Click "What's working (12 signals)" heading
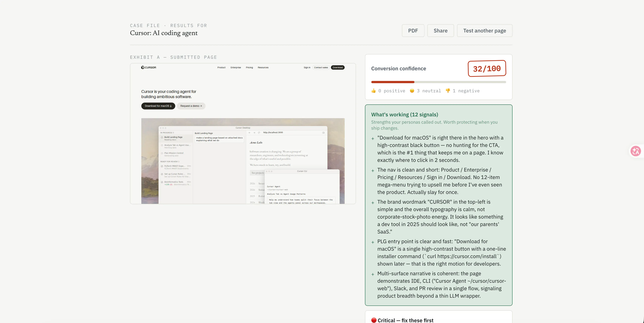644x323 pixels. tap(405, 115)
